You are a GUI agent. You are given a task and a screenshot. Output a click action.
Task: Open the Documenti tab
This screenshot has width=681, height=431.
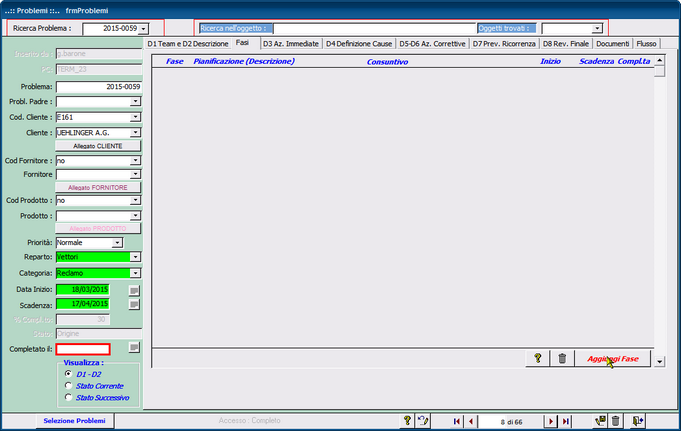pyautogui.click(x=612, y=44)
